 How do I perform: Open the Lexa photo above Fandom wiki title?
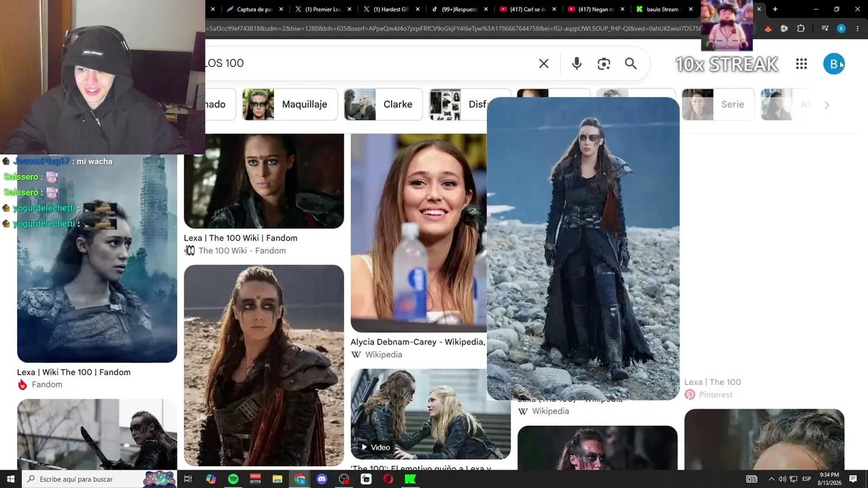coord(264,180)
